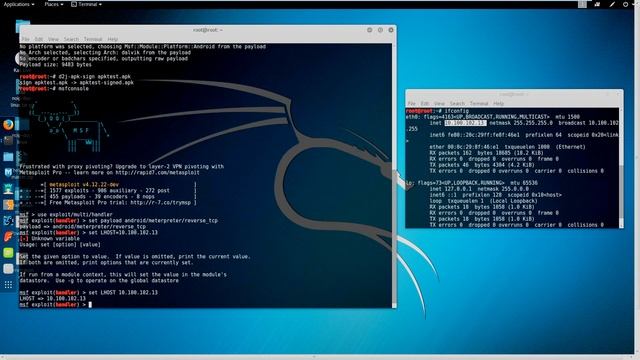Click the rapid7.com/metasploit URL in terminal
Image resolution: width=640 pixels, height=360 pixels.
pyautogui.click(x=158, y=173)
